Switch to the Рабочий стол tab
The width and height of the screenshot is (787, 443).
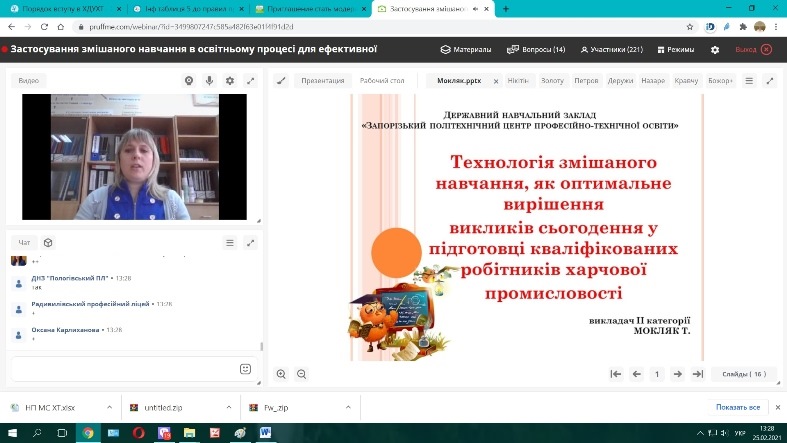(x=382, y=80)
